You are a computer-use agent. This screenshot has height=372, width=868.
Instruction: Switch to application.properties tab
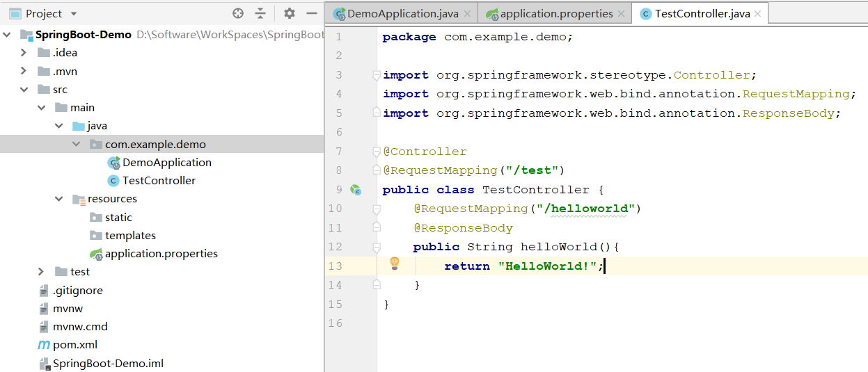tap(555, 13)
